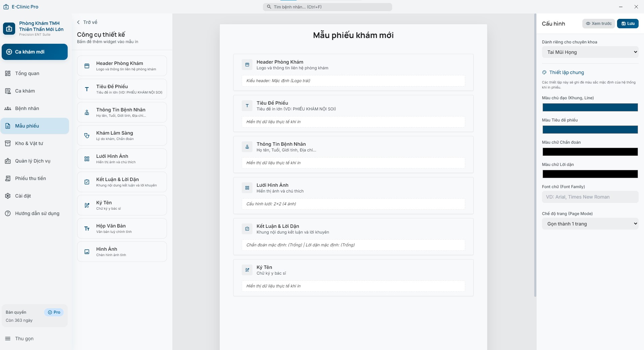Image resolution: width=644 pixels, height=350 pixels.
Task: Click the Hình Ảnh image widget icon
Action: pyautogui.click(x=87, y=252)
